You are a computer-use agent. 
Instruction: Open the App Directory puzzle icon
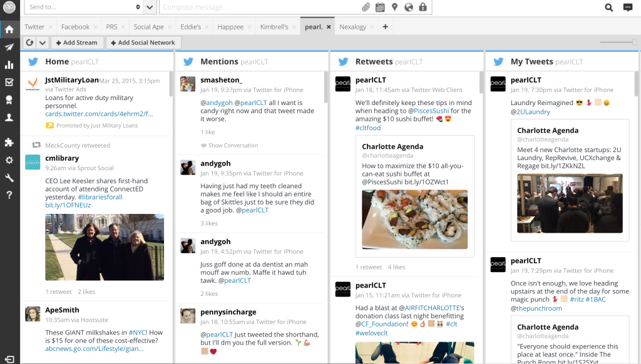9,142
